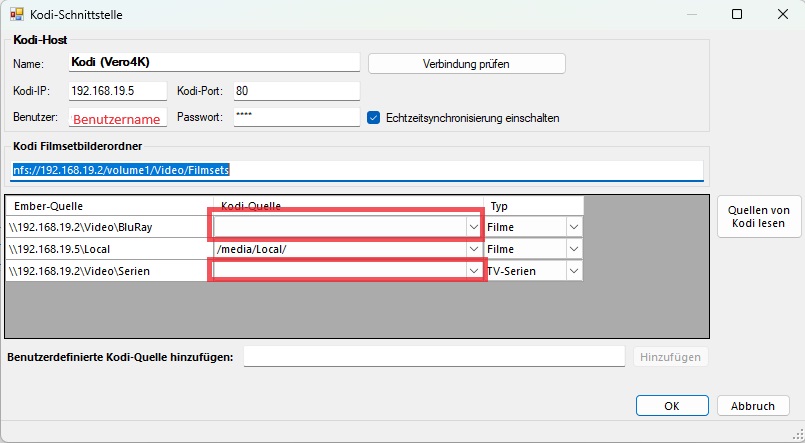Click the Kodi-Schnittstelle window icon
The image size is (805, 443).
17,14
